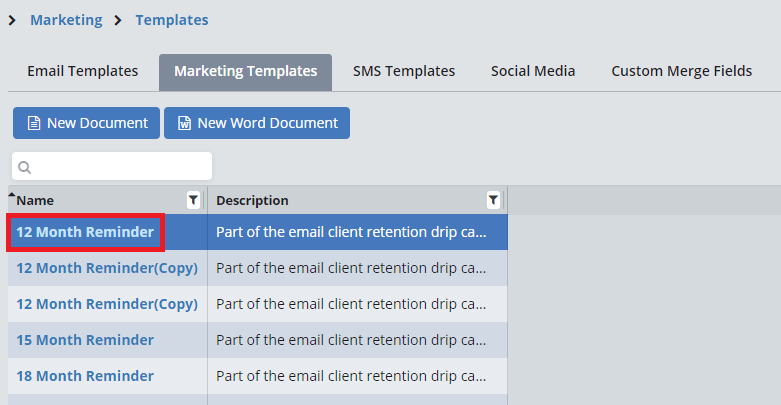Click the magnifying glass search icon
The width and height of the screenshot is (781, 405).
[25, 167]
